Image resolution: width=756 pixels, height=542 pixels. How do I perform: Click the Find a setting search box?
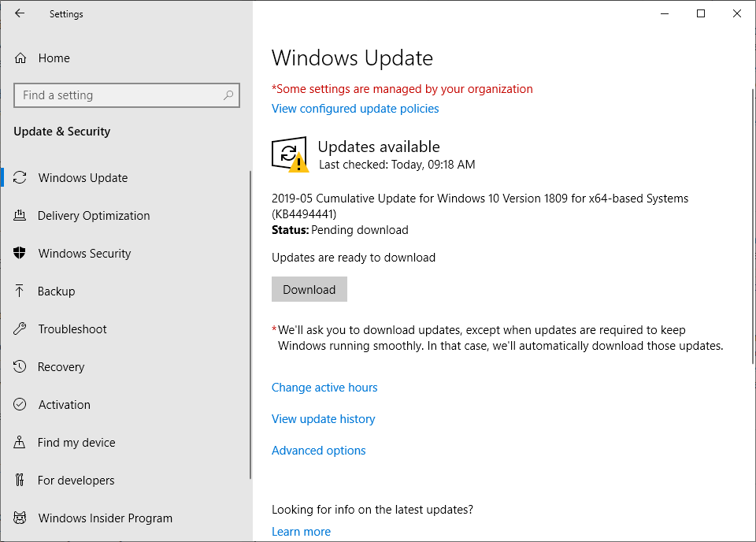point(126,95)
